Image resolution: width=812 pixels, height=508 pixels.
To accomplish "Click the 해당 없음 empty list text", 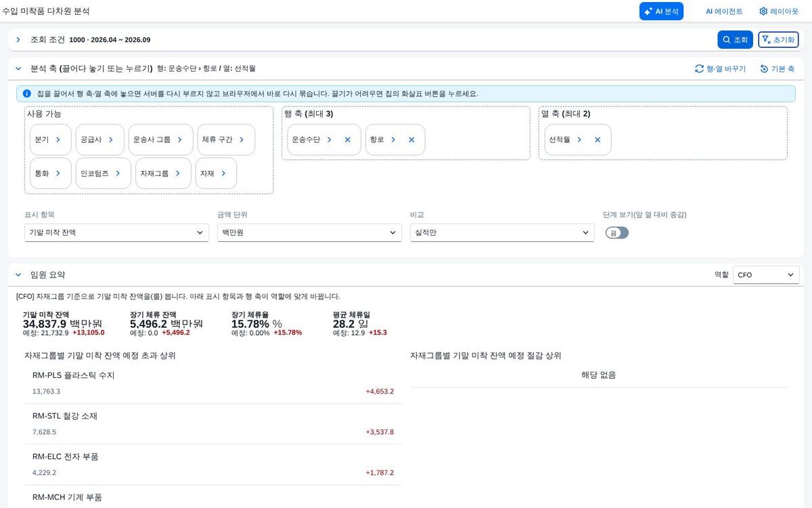I will 598,375.
